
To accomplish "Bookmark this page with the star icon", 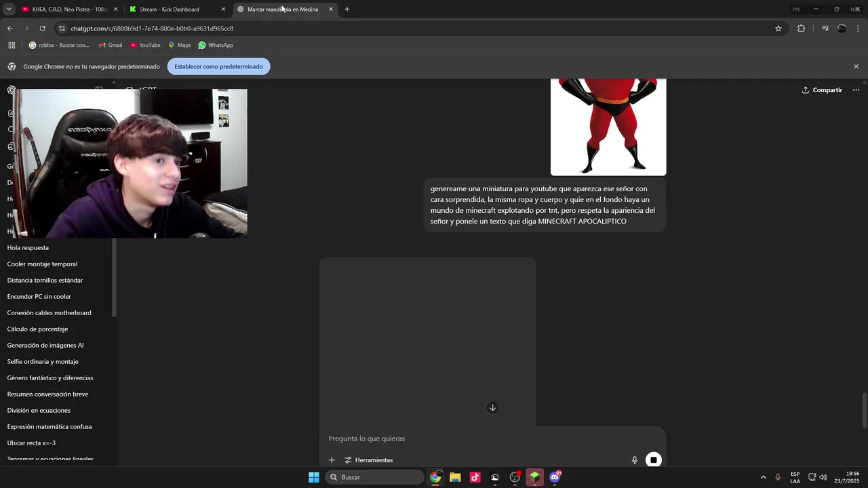I will click(x=778, y=28).
